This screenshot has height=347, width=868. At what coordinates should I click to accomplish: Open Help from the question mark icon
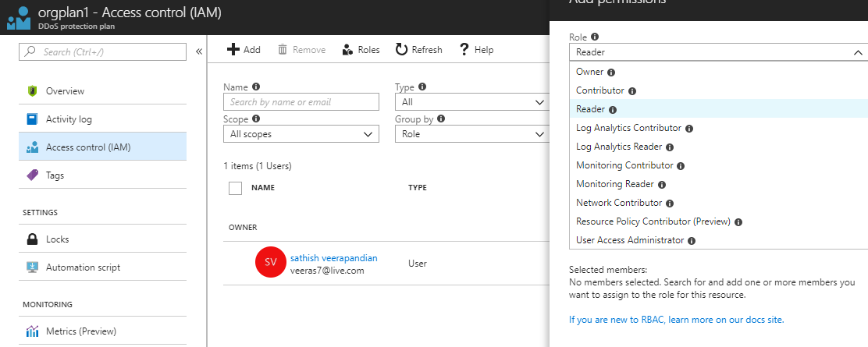coord(464,50)
